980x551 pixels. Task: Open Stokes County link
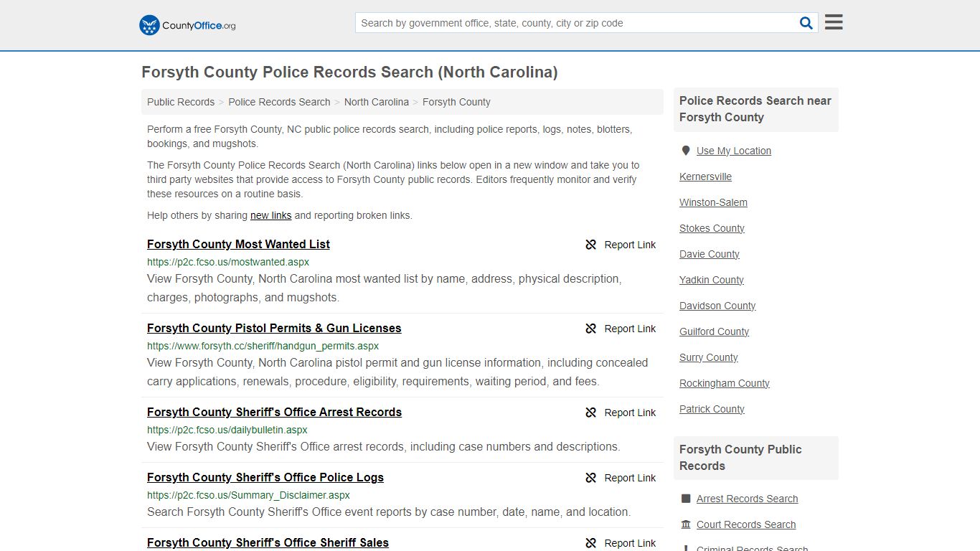tap(712, 228)
